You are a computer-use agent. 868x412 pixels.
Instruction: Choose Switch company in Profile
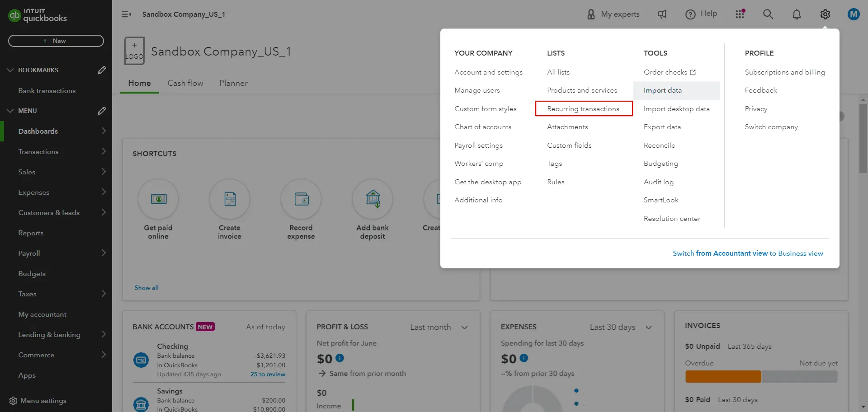(771, 127)
